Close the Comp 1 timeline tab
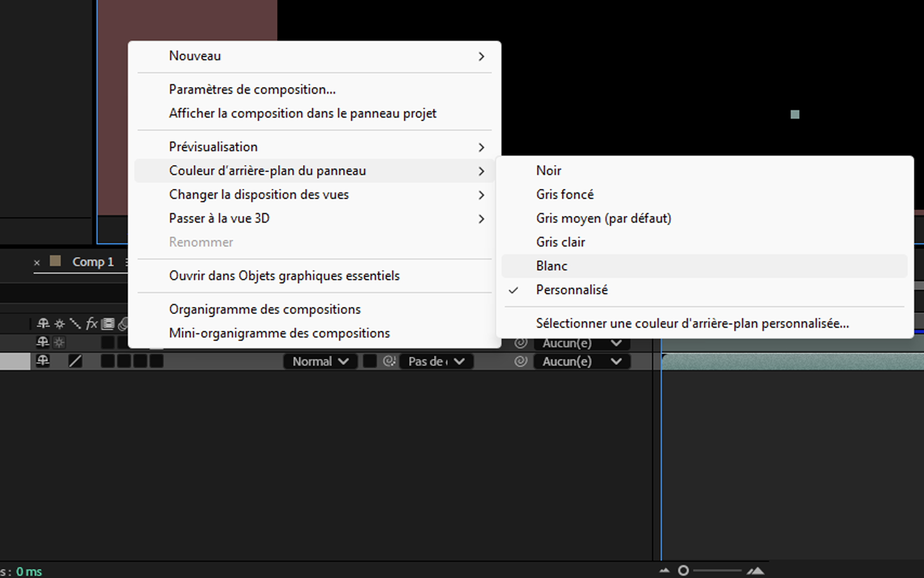 (x=37, y=263)
